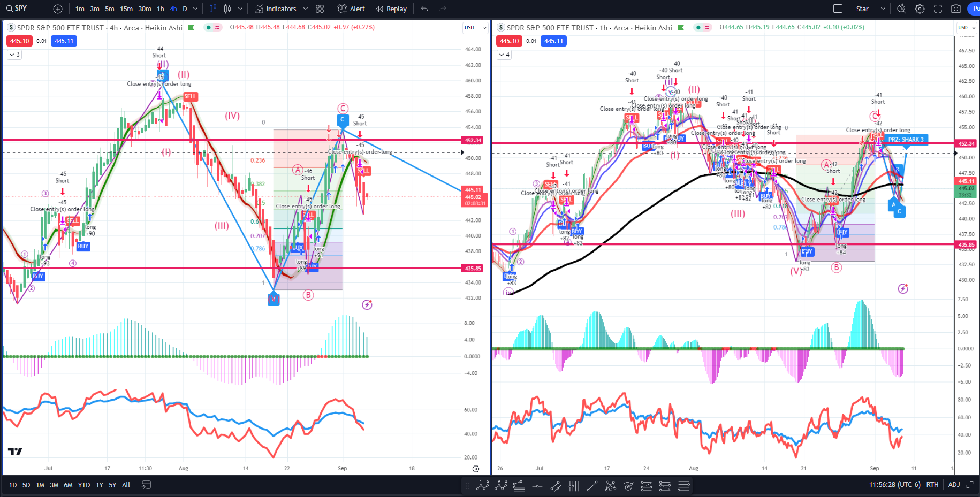Viewport: 980px width, 497px height.
Task: Start bar Replay mode
Action: pyautogui.click(x=391, y=9)
